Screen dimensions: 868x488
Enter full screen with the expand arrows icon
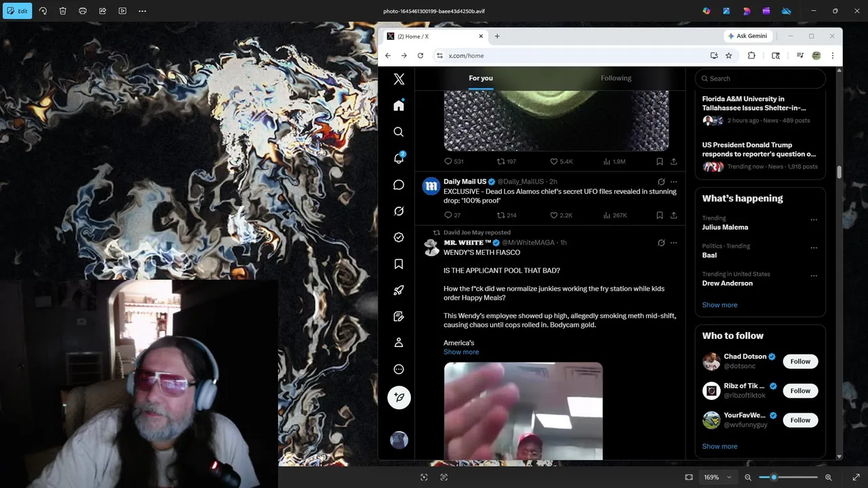856,477
